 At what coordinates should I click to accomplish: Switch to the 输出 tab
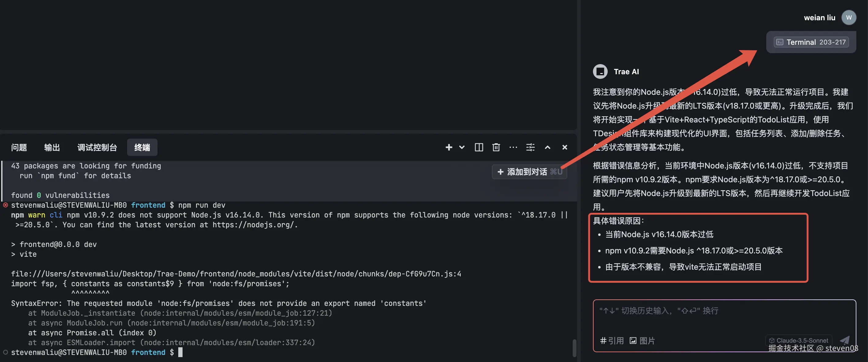point(52,148)
